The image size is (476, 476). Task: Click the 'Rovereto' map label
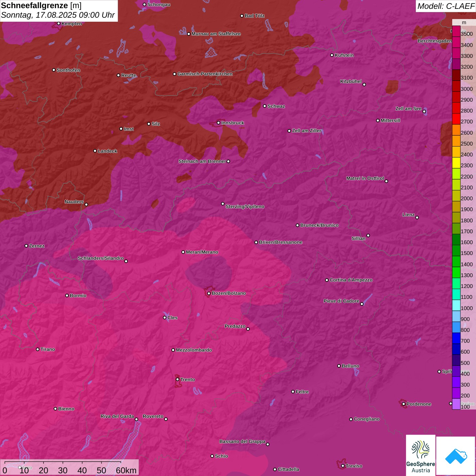pos(153,416)
